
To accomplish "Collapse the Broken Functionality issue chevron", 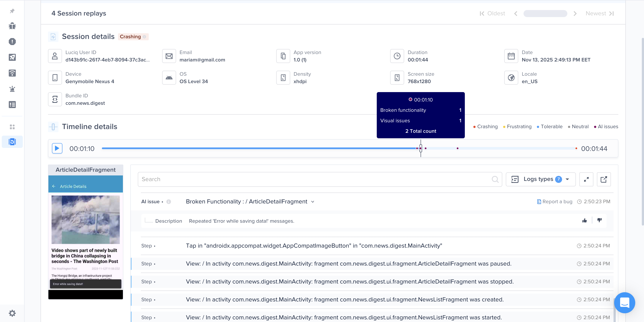I will click(x=313, y=202).
